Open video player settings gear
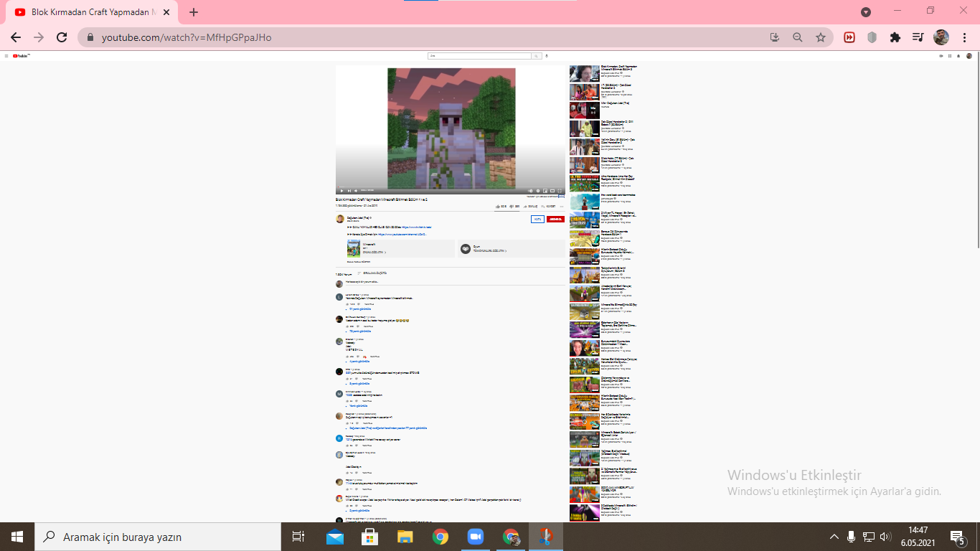Screen dimensions: 980x551 [x=538, y=190]
